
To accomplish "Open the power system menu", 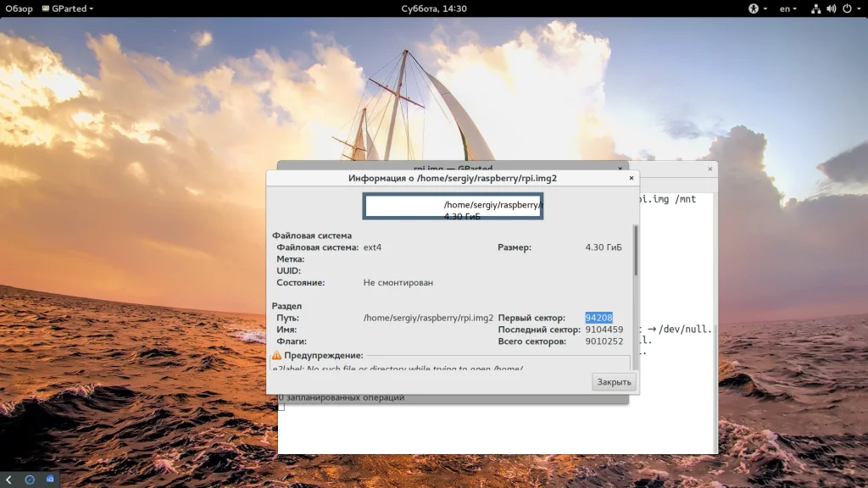I will [x=847, y=8].
